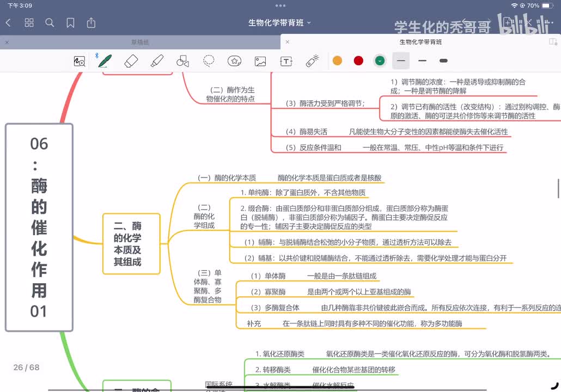Open the 生物化学带背班 title dropdown
Viewport: 561px width, 392px height.
click(279, 23)
